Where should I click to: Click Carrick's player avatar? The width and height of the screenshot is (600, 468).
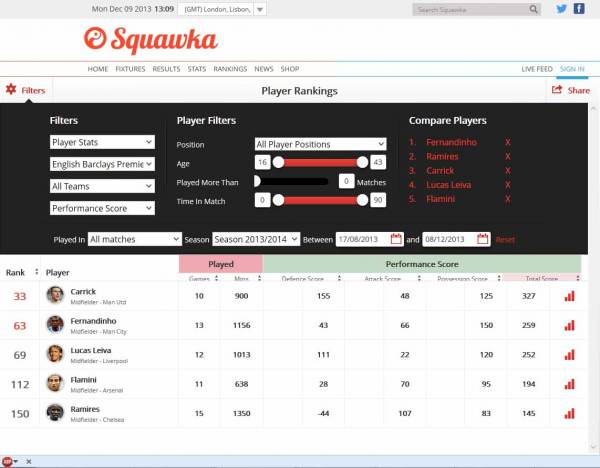[x=55, y=295]
